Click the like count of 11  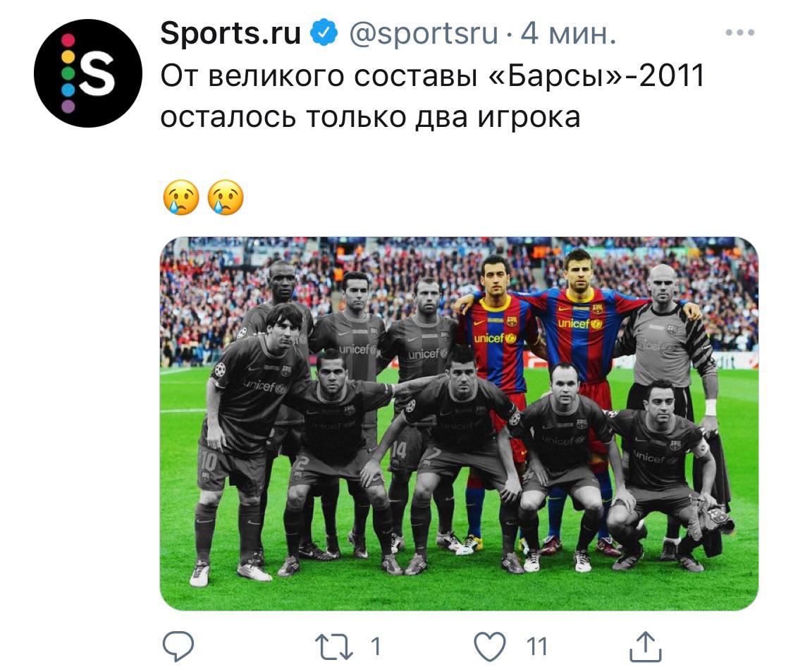(536, 647)
